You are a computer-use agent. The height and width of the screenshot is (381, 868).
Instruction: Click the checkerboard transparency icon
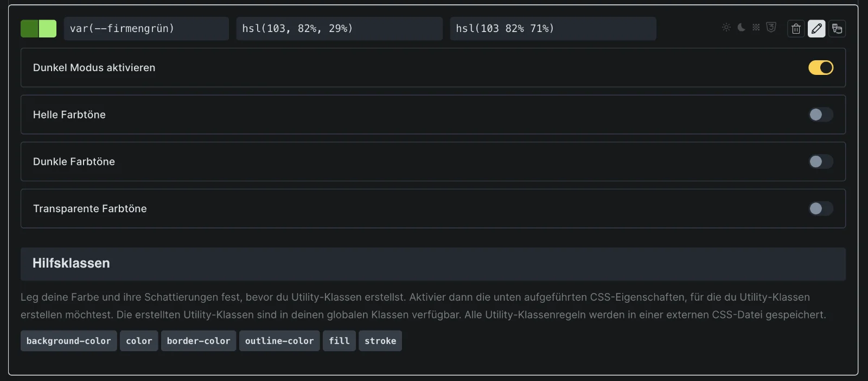coord(756,28)
